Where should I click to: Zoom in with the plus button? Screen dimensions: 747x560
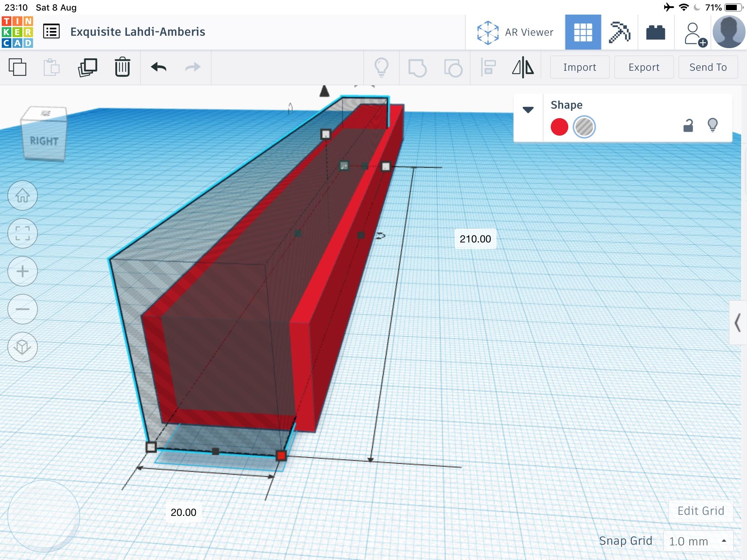pos(23,271)
